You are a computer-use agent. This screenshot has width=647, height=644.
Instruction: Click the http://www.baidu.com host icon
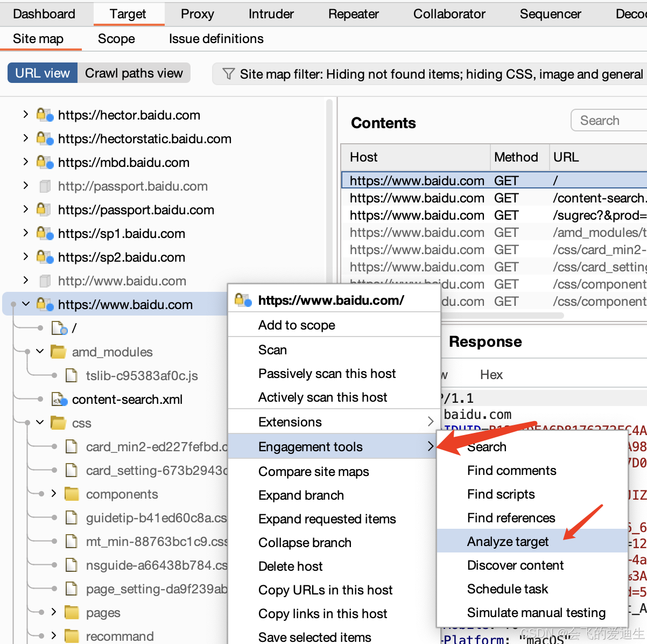tap(45, 281)
